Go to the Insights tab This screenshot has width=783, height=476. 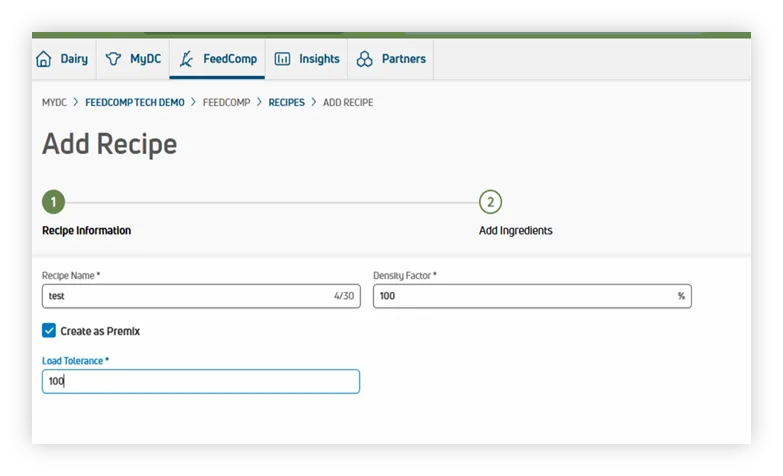pos(307,59)
